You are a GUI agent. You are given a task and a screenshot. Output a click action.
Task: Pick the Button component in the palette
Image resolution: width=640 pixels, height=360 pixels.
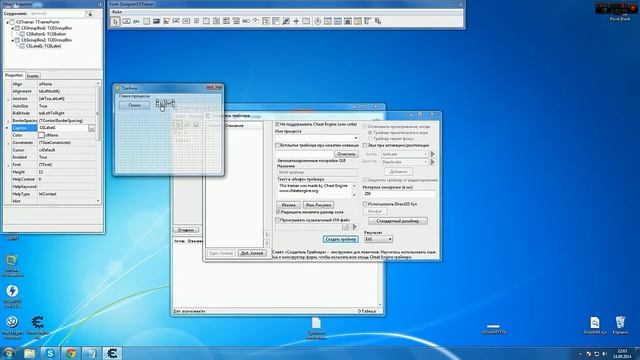[x=126, y=21]
